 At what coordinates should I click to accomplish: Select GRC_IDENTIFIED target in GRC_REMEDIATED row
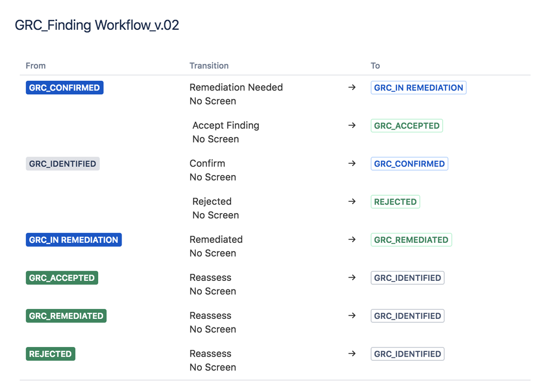pos(407,316)
